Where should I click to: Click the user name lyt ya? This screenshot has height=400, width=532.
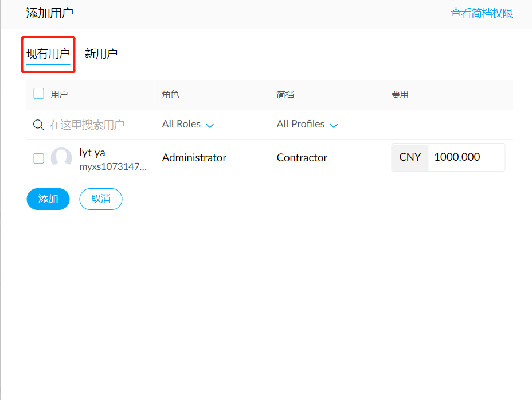92,153
